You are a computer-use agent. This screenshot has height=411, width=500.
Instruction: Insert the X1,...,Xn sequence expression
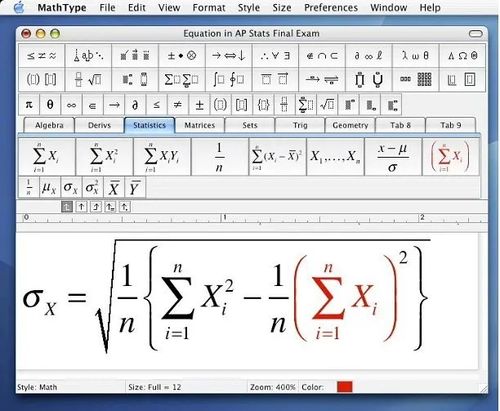(x=335, y=157)
